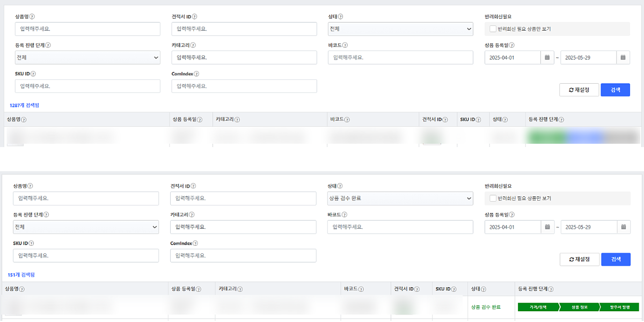Open the 상태 dropdown showing 상품 검수 완료

pyautogui.click(x=400, y=199)
